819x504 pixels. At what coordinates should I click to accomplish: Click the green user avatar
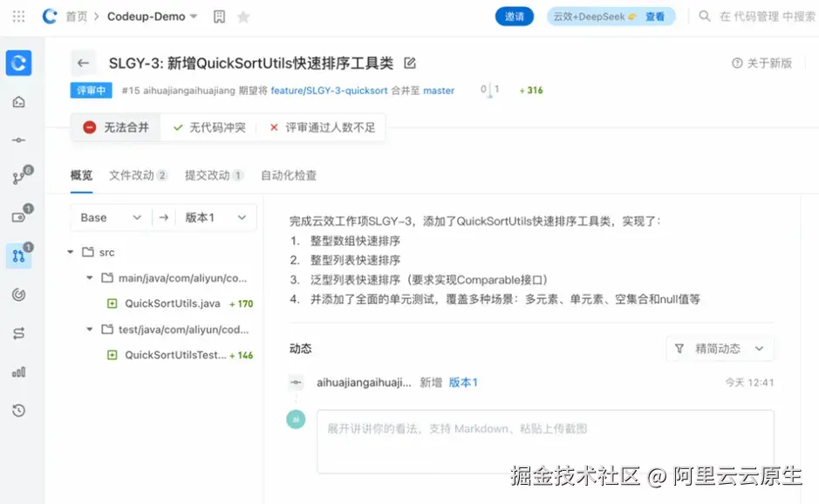pyautogui.click(x=296, y=419)
